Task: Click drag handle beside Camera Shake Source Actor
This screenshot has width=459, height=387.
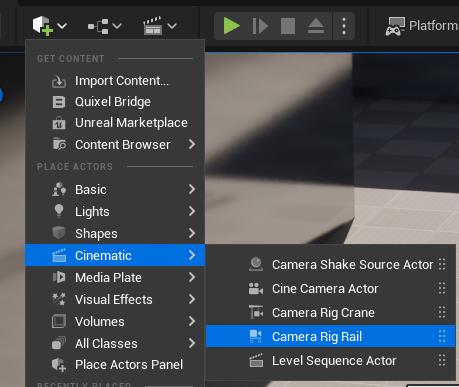Action: (x=442, y=264)
